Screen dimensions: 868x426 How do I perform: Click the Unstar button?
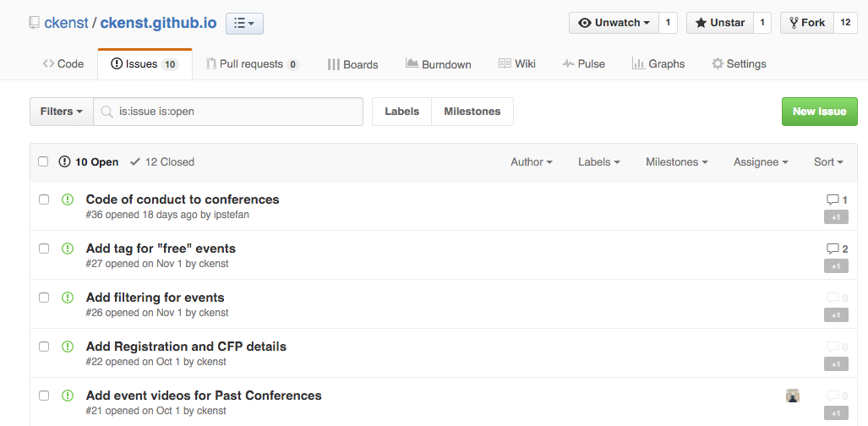(719, 23)
